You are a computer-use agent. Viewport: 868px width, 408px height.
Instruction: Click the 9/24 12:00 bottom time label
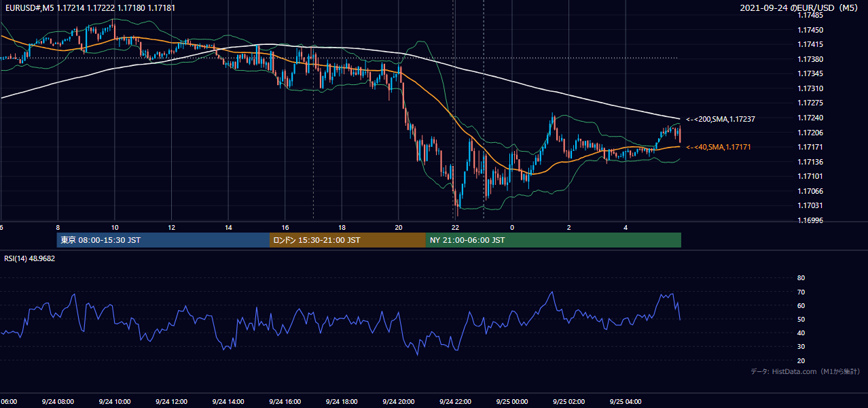click(171, 402)
